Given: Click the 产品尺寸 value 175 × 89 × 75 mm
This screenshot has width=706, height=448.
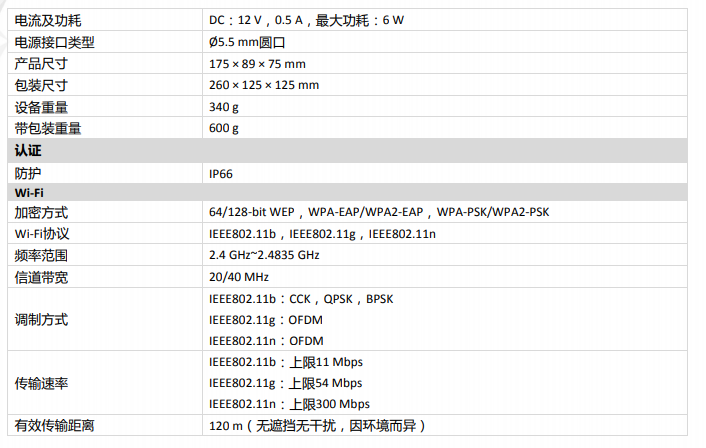Looking at the screenshot, I should (257, 64).
